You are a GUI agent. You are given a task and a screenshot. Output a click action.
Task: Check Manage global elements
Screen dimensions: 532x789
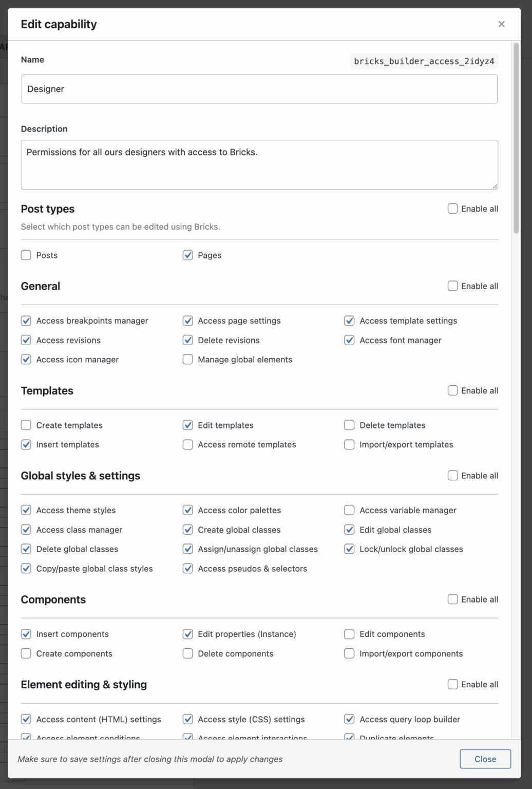point(187,359)
